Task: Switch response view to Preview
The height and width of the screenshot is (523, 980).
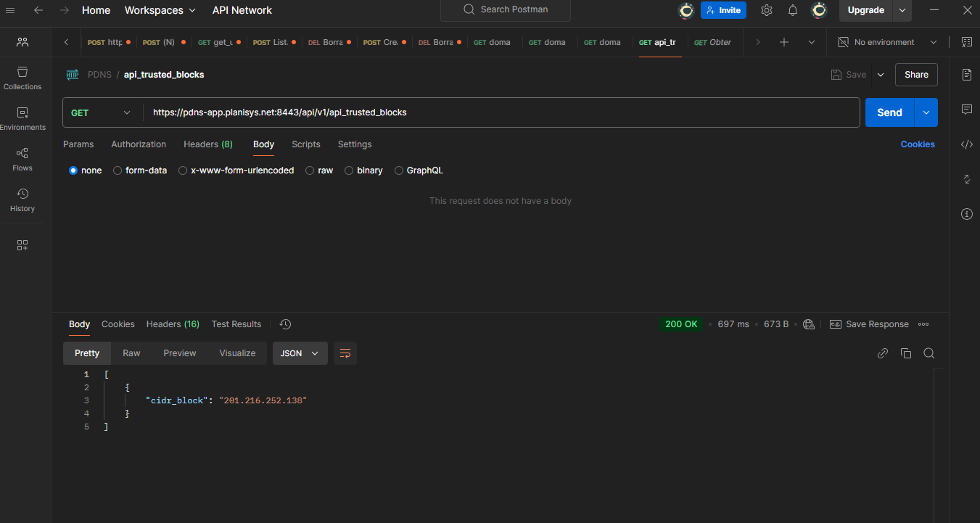Action: 180,353
